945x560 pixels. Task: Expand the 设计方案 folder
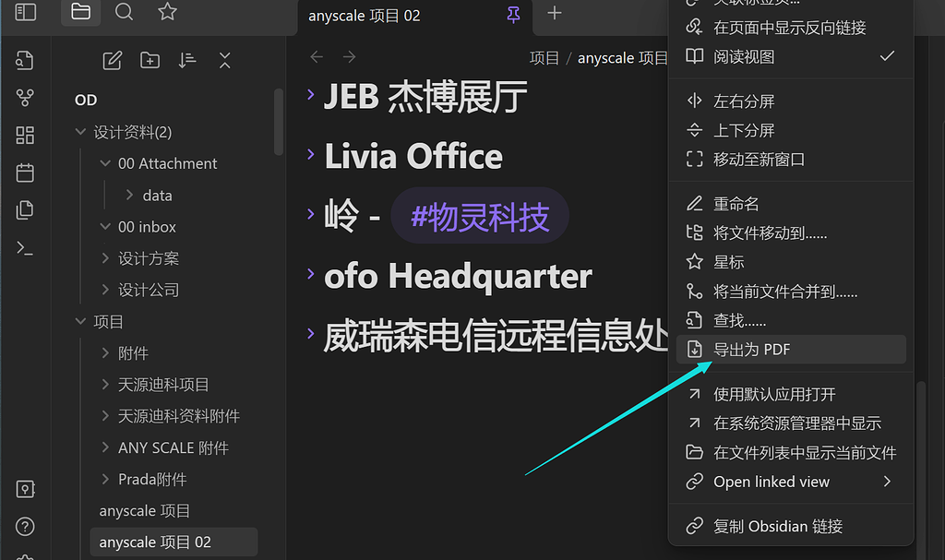pos(105,258)
